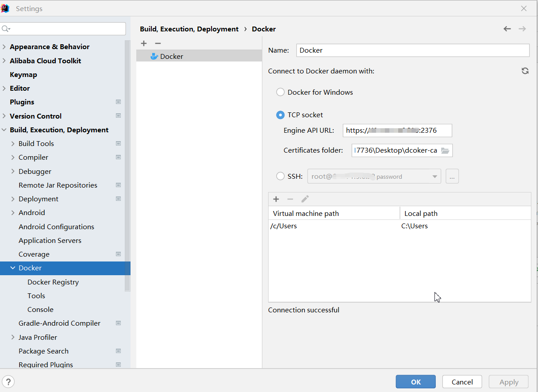Focus the settings search field
Viewport: 538px width, 392px height.
[63, 29]
